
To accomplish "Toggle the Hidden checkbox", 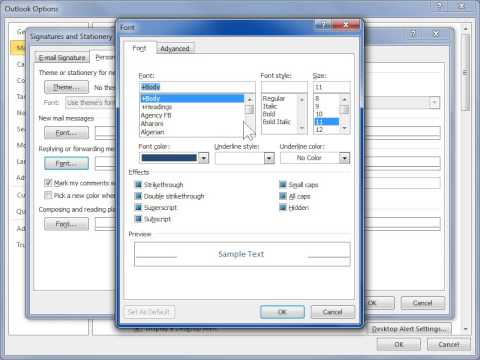I will click(x=283, y=207).
